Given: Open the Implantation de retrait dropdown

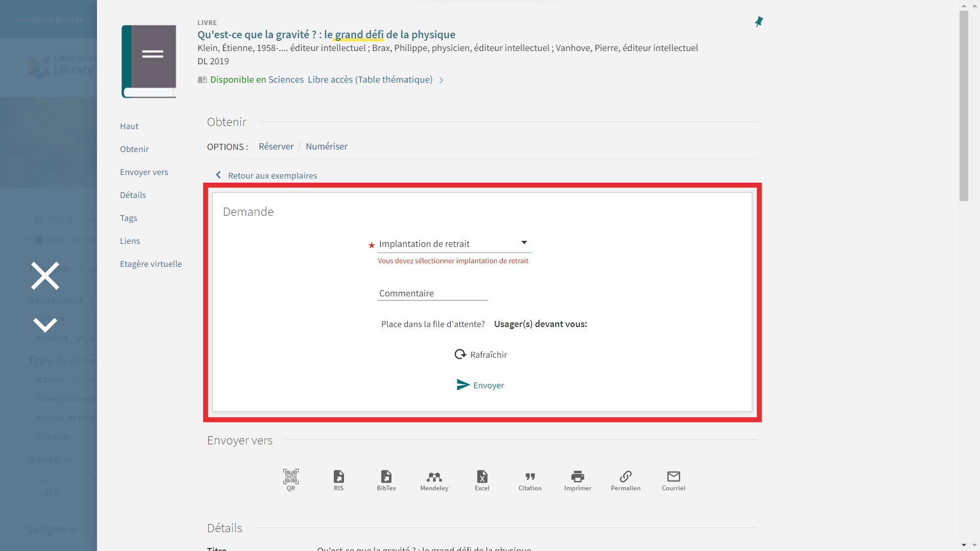Looking at the screenshot, I should tap(454, 244).
